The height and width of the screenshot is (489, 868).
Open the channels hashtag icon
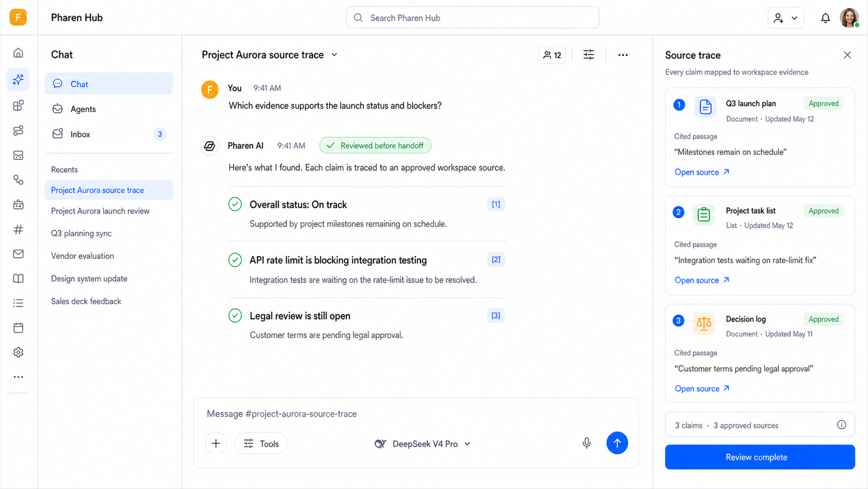(18, 229)
